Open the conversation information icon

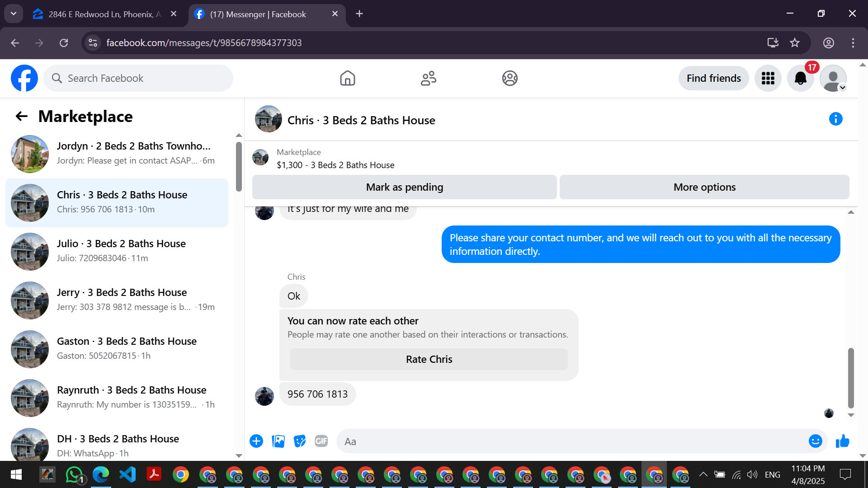tap(835, 119)
